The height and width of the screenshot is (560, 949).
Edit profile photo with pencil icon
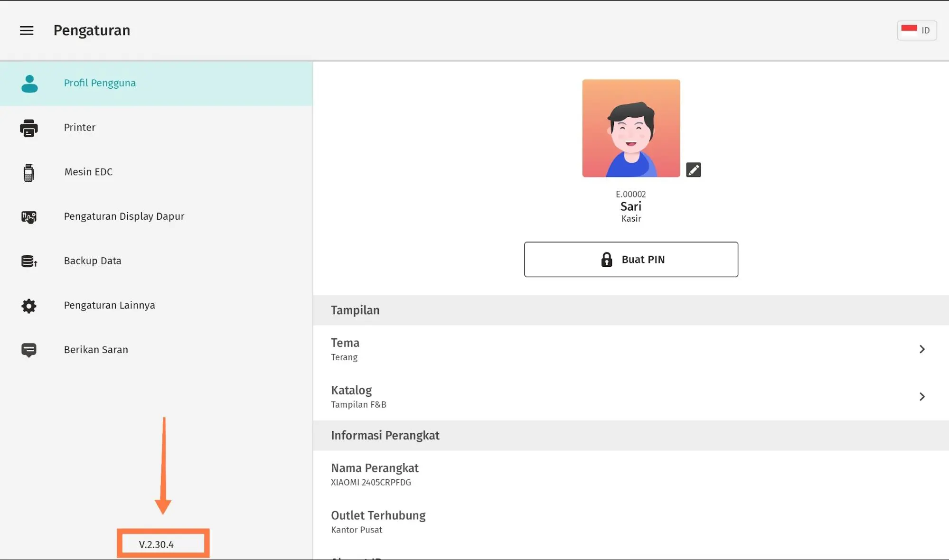[693, 170]
